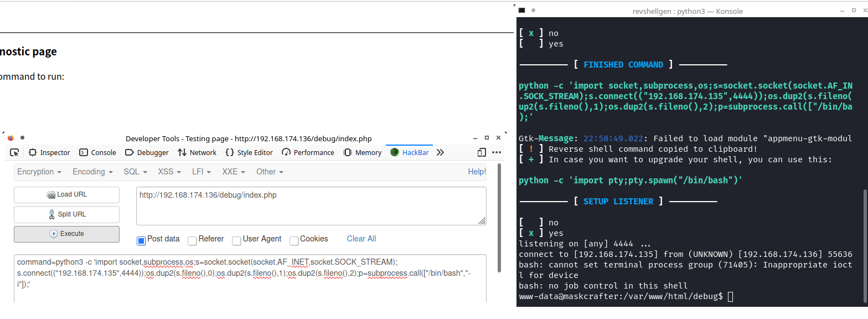This screenshot has height=319, width=868.
Task: Click the Firefox icon in Developer Tools title bar
Action: pos(12,138)
